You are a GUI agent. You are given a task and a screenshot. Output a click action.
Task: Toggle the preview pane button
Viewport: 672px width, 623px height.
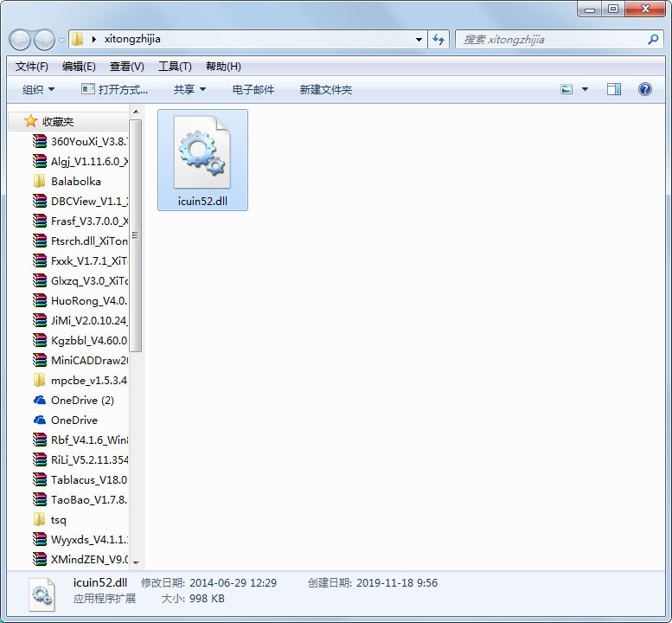click(x=613, y=89)
